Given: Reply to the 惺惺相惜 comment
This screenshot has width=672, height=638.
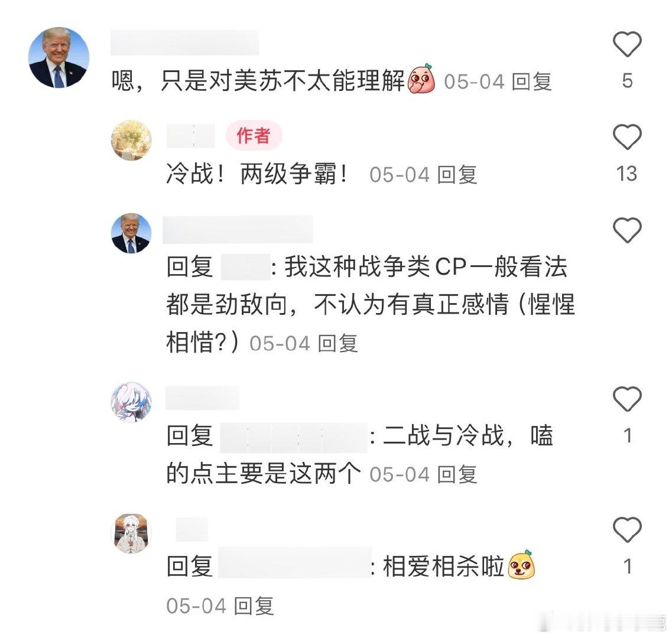Looking at the screenshot, I should (337, 344).
